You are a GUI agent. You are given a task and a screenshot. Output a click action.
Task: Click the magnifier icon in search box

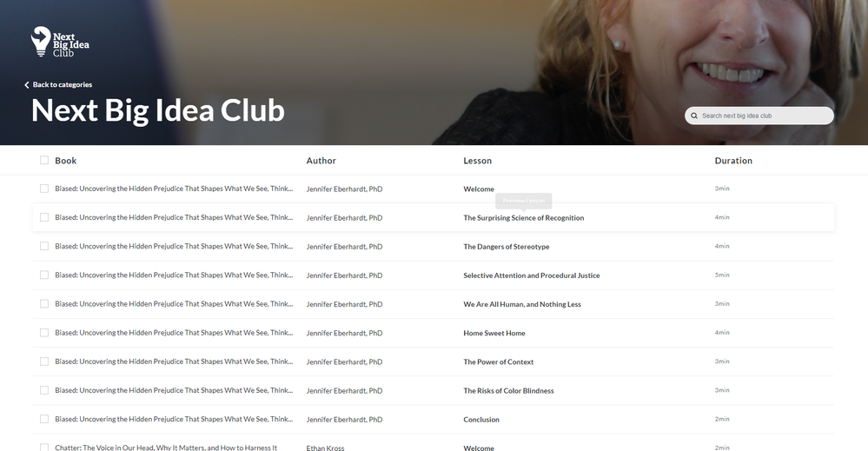694,116
